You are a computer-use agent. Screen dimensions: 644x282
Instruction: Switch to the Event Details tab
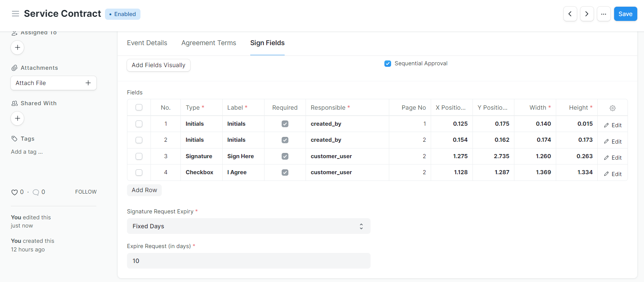(147, 43)
